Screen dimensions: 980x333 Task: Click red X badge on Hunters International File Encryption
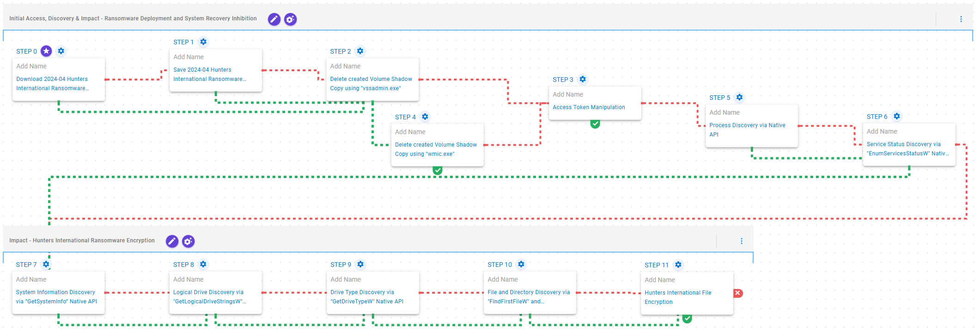pos(738,293)
